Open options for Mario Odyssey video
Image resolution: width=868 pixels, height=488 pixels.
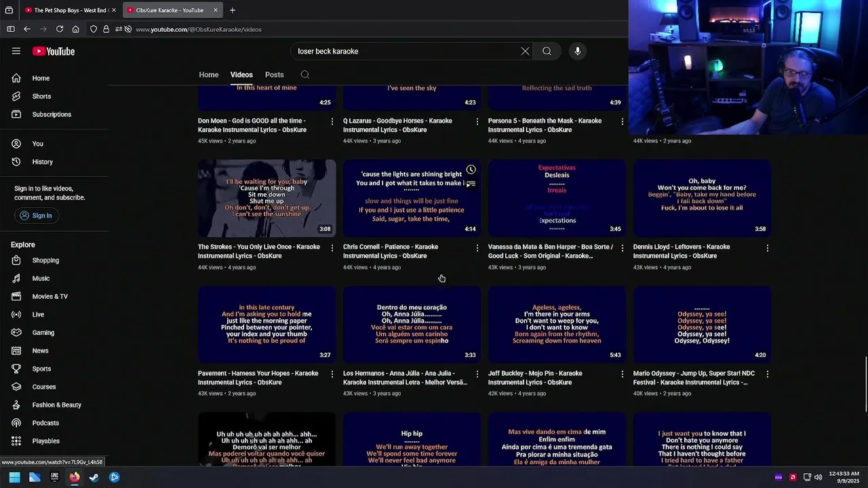point(767,374)
